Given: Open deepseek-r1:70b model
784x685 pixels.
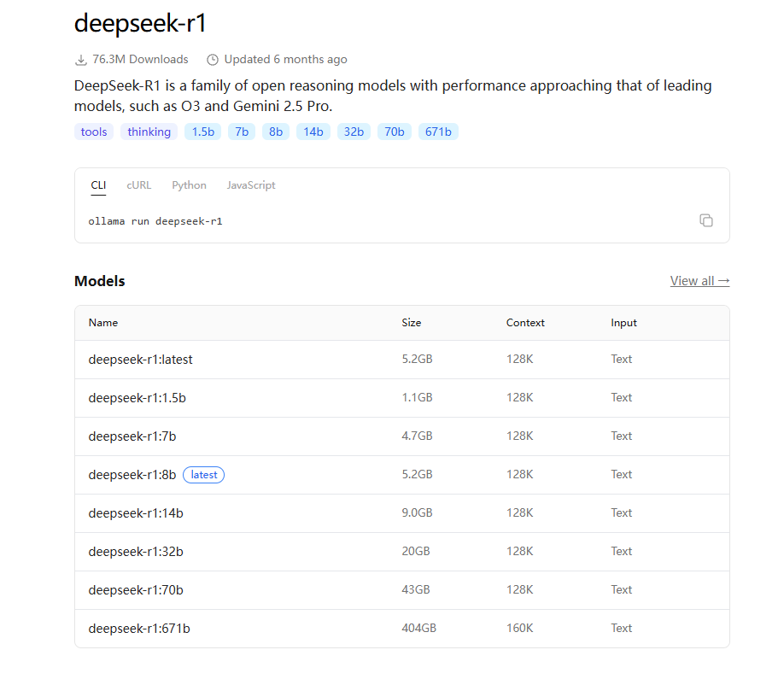Looking at the screenshot, I should click(136, 590).
